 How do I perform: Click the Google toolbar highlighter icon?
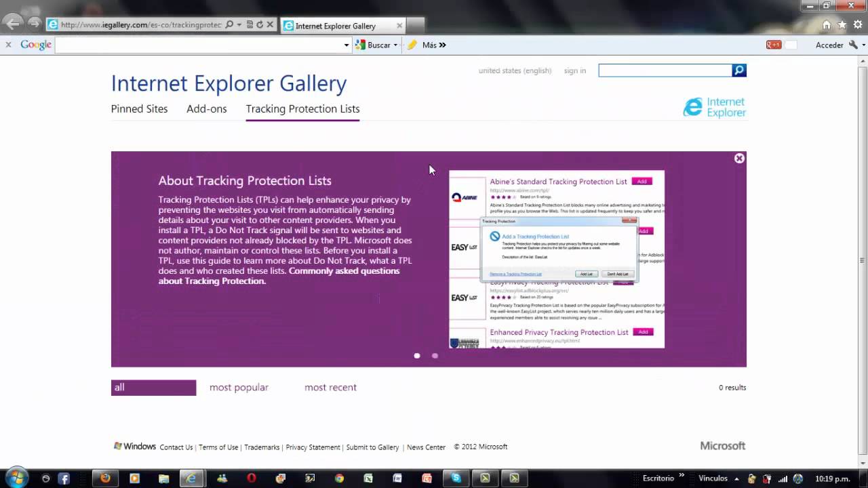click(x=412, y=45)
